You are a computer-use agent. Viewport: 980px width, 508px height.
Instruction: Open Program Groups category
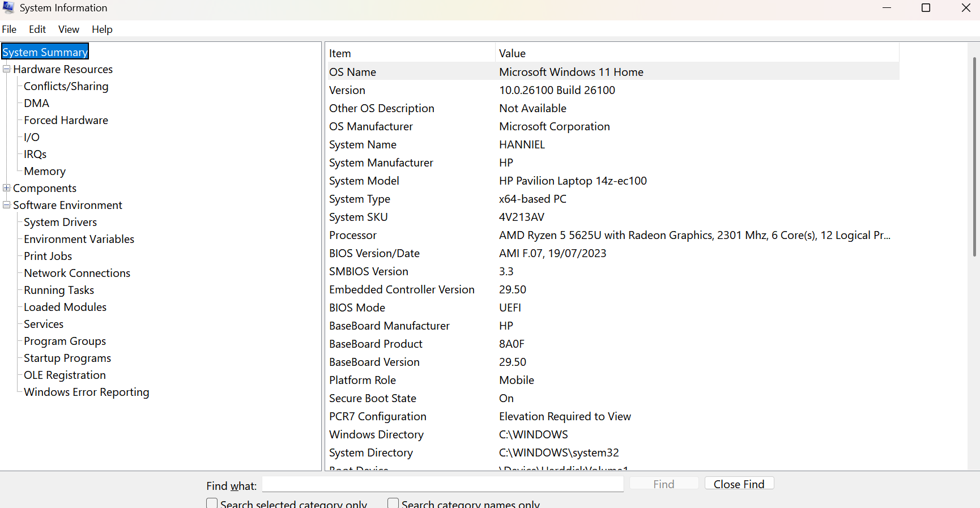coord(65,341)
